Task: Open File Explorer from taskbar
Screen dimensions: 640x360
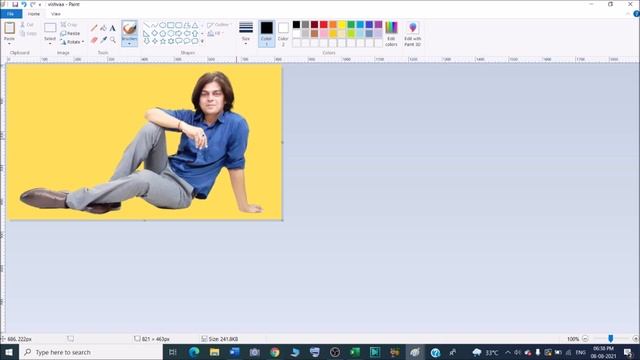Action: [x=214, y=352]
